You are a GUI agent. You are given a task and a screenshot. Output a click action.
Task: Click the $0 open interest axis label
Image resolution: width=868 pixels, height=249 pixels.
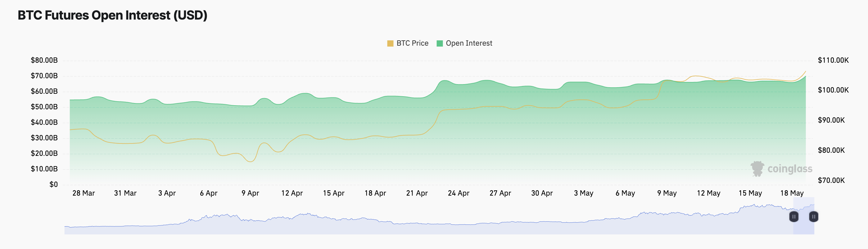[x=54, y=184]
